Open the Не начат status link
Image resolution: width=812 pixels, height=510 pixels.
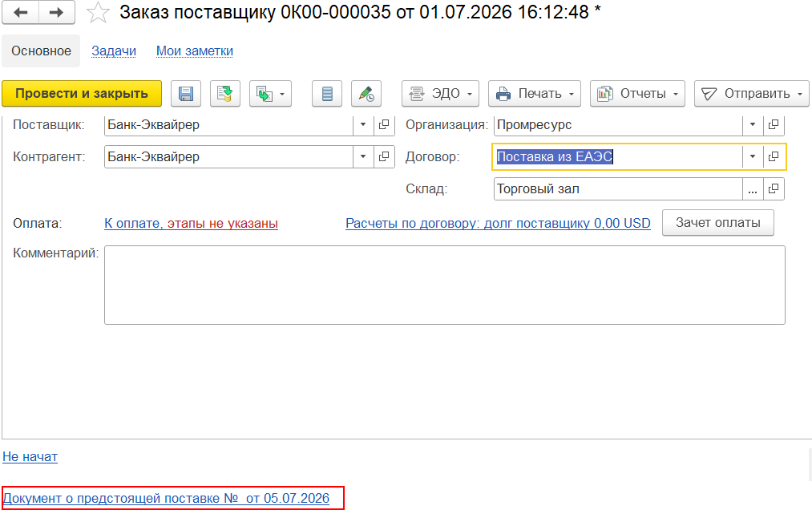coord(30,456)
